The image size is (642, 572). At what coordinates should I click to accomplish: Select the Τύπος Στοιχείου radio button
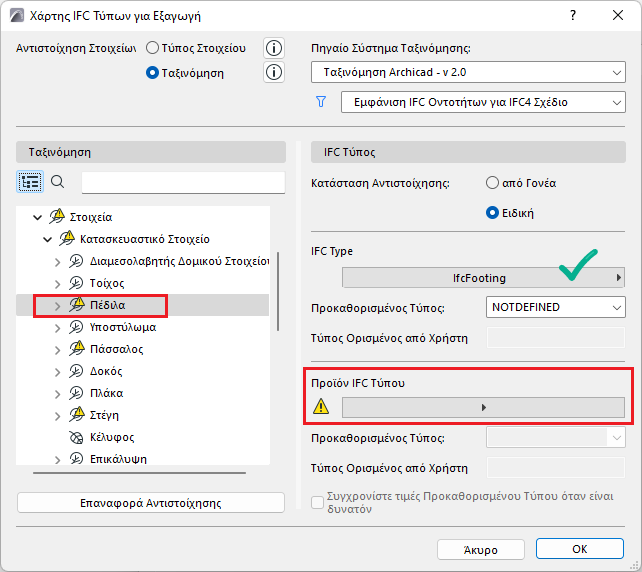coord(153,48)
